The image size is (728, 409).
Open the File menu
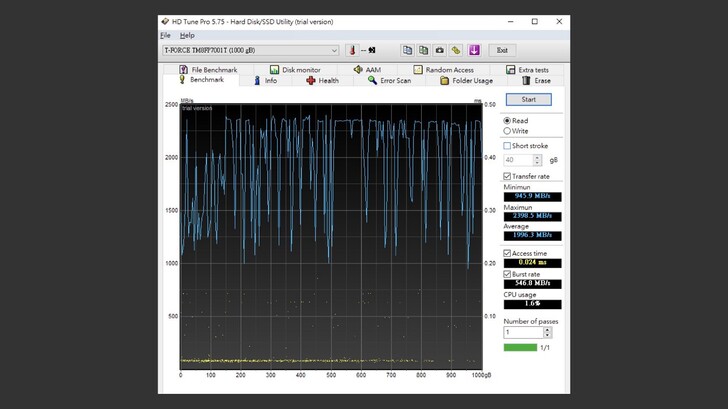point(165,35)
